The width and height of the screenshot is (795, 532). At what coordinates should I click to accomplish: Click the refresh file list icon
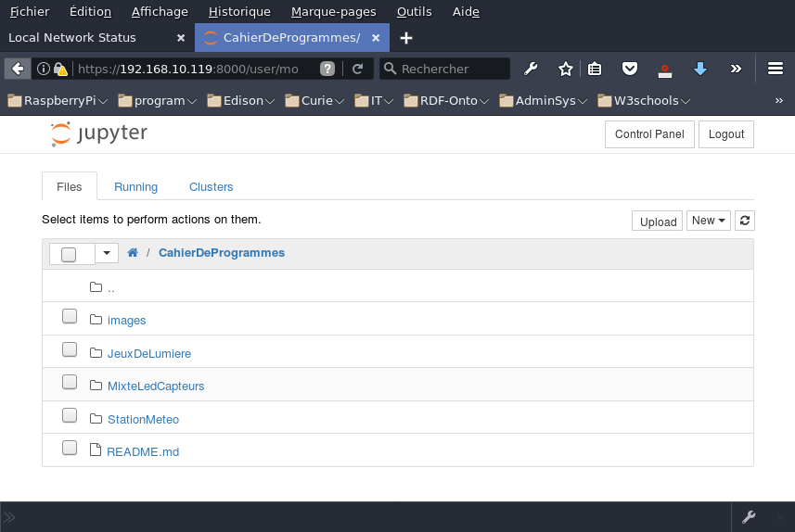[745, 221]
